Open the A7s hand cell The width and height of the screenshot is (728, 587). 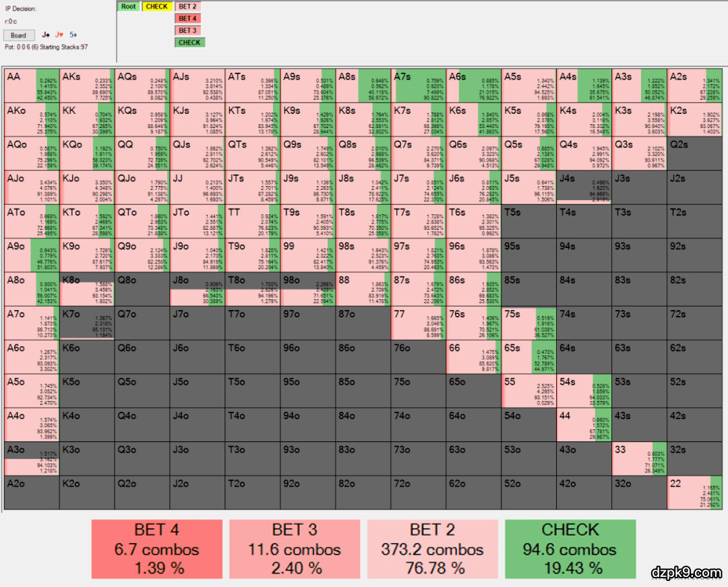[x=418, y=84]
